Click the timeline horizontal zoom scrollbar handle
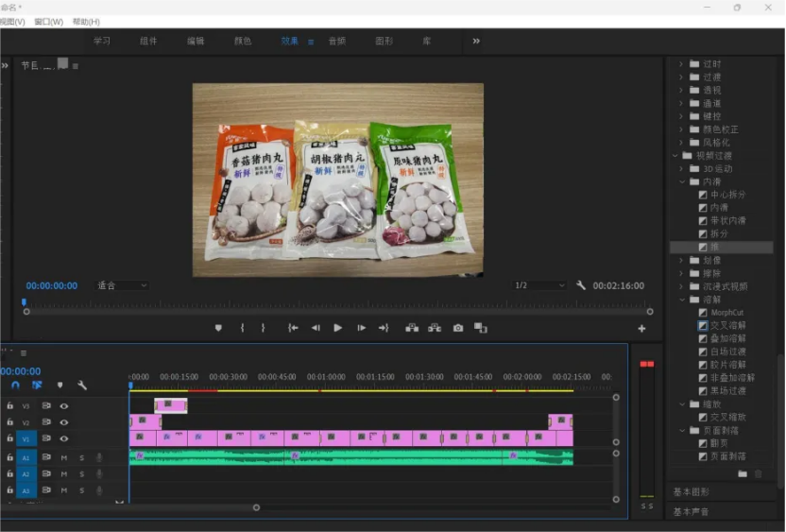This screenshot has width=786, height=532. click(256, 507)
